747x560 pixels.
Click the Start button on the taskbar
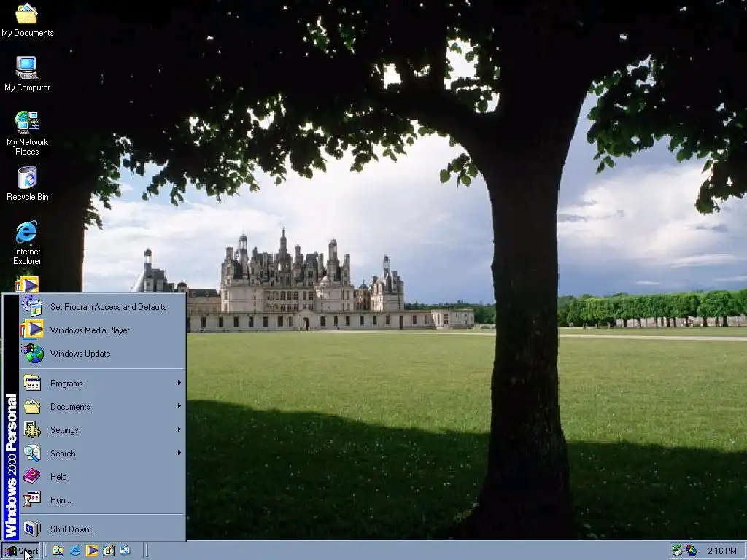tap(20, 551)
